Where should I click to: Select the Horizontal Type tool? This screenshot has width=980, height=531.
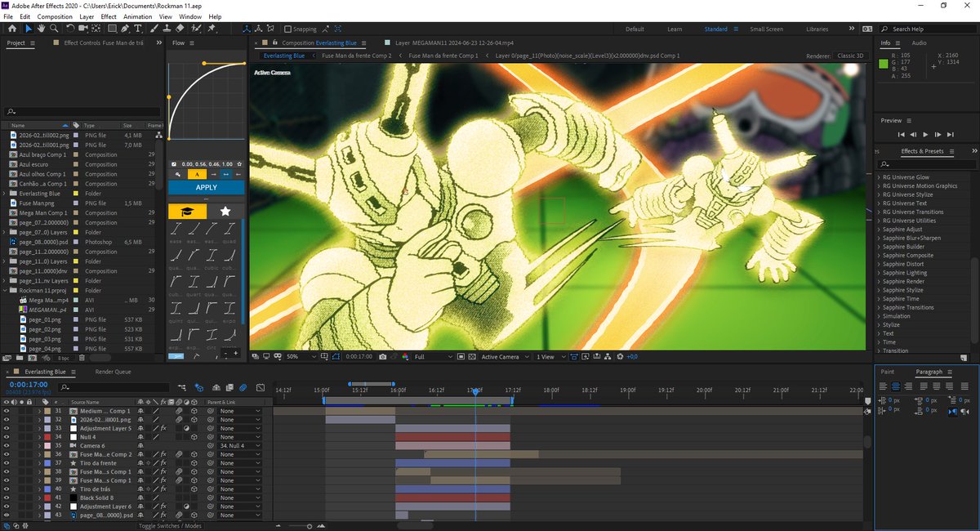point(138,29)
